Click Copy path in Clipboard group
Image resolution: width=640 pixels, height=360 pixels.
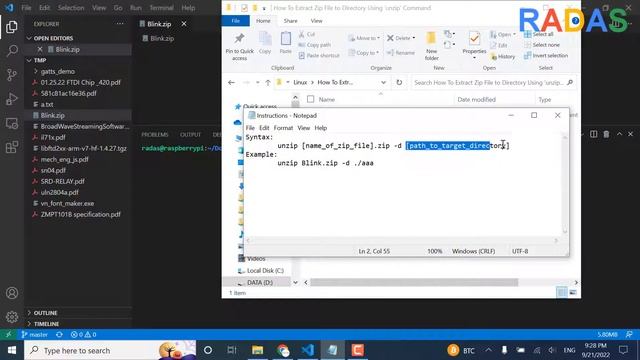[315, 45]
